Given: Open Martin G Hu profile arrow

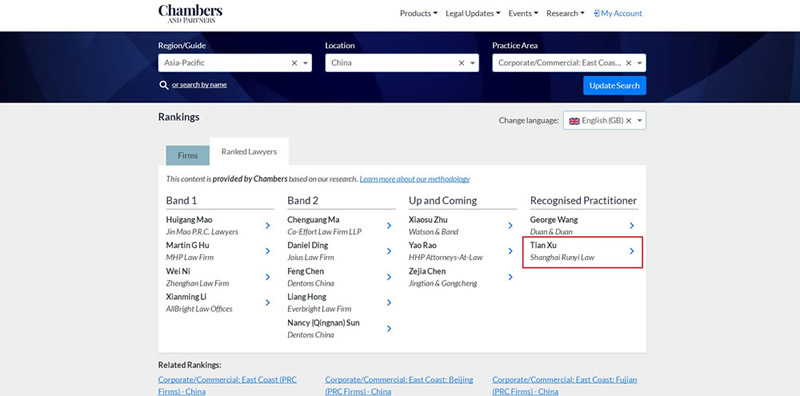Looking at the screenshot, I should click(x=267, y=251).
